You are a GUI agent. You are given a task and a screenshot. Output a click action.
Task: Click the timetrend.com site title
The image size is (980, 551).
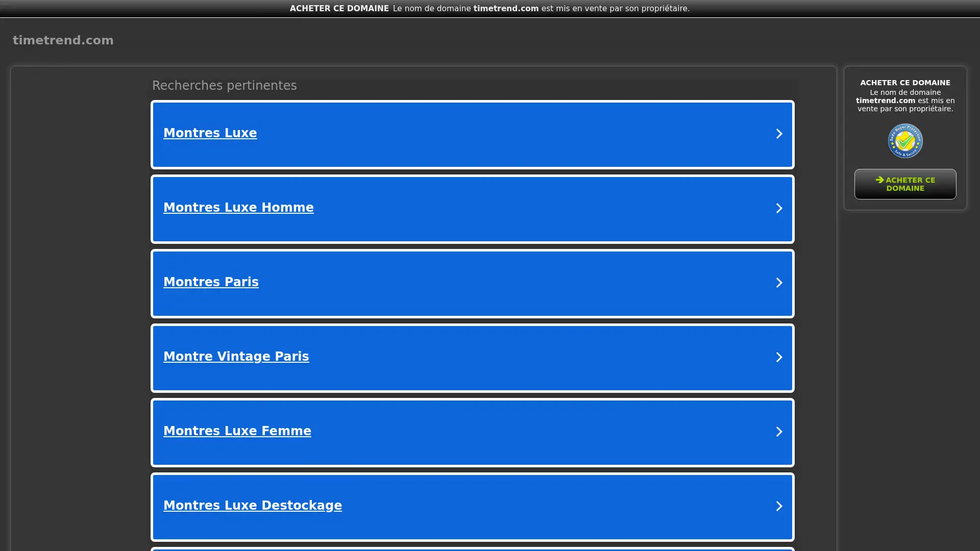(63, 40)
